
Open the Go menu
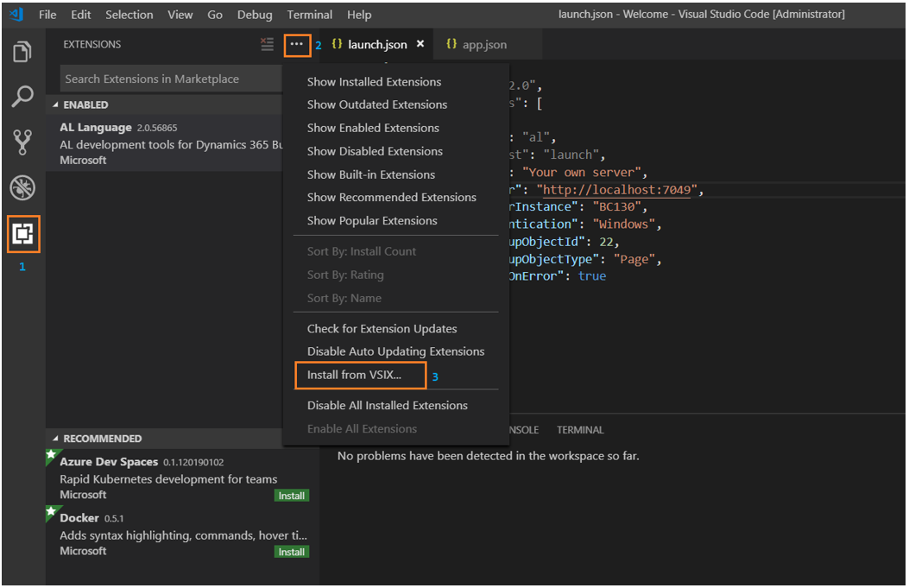[x=215, y=15]
